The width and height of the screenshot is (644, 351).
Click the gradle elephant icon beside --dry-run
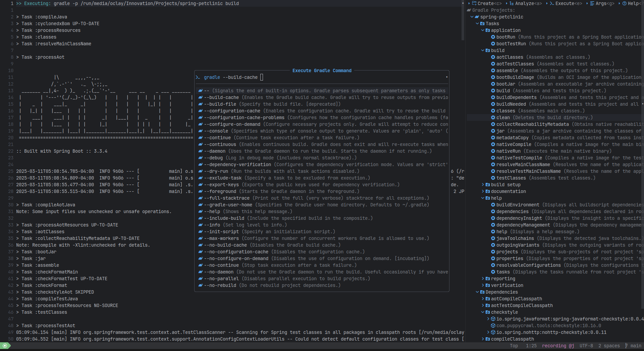pos(200,171)
